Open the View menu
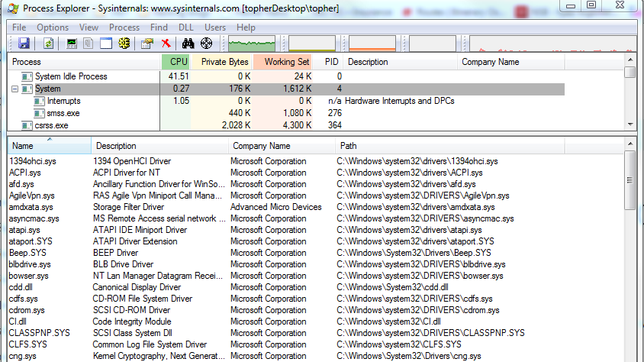The width and height of the screenshot is (644, 362). (89, 27)
